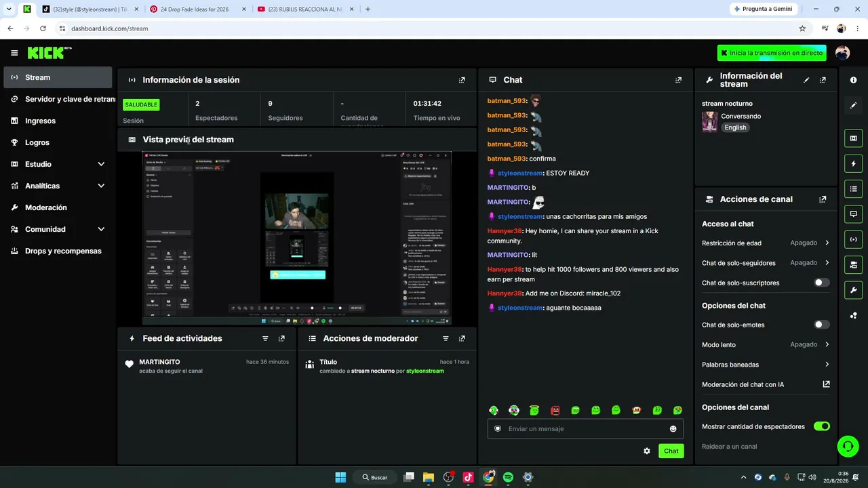The image size is (868, 488).
Task: Bookmark this page with the star icon
Action: (x=802, y=28)
